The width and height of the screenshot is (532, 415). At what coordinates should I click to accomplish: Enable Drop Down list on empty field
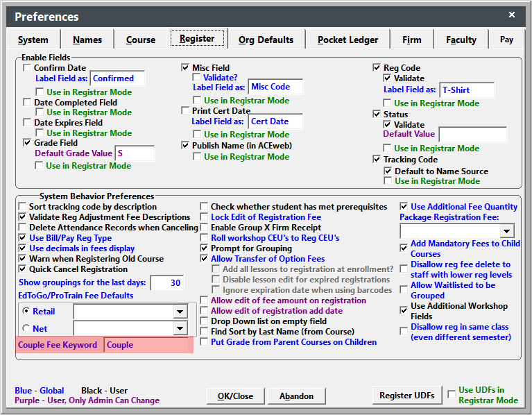pos(204,321)
